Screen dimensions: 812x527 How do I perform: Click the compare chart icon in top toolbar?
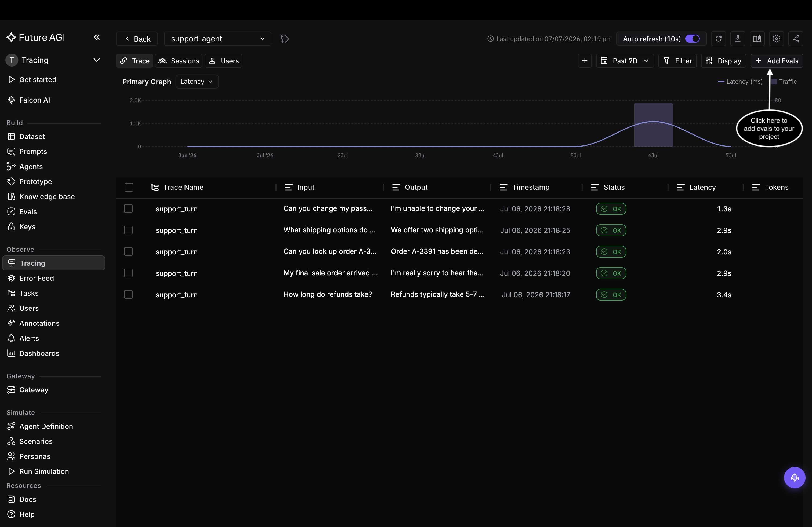tap(757, 39)
